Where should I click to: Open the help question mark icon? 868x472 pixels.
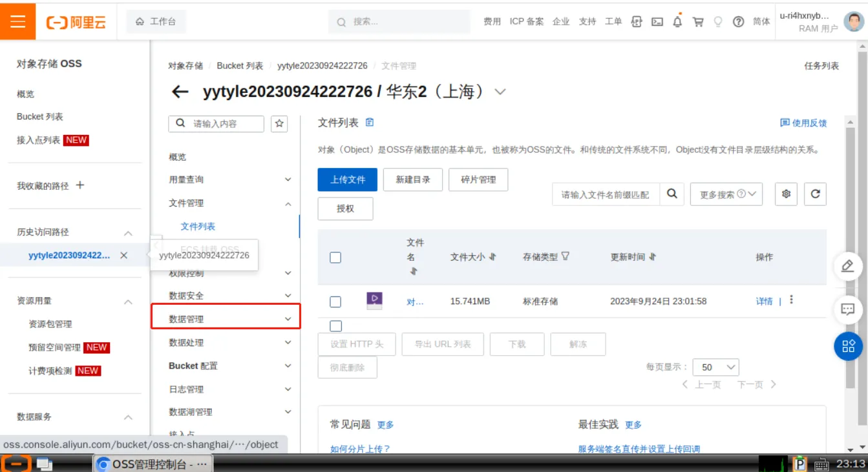[x=738, y=21]
